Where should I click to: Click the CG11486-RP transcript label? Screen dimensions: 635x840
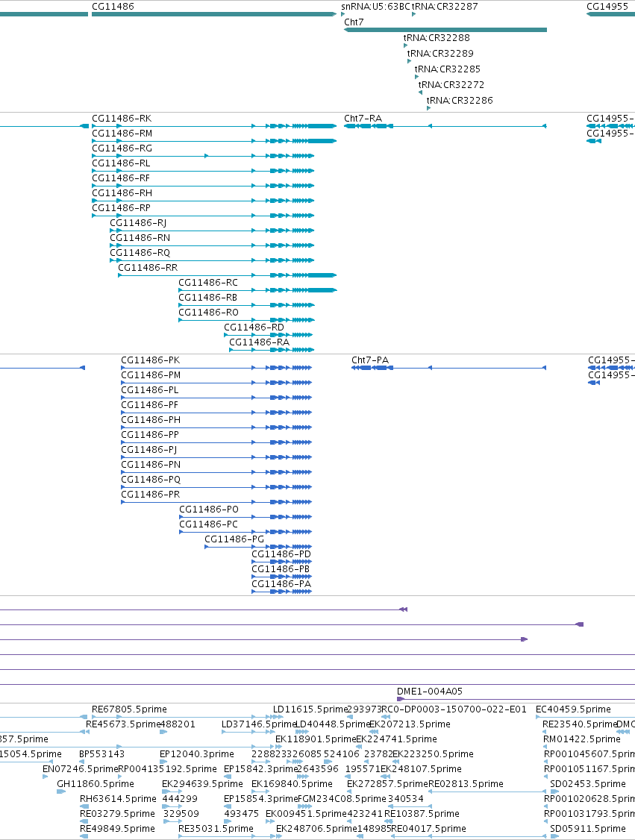tap(121, 208)
